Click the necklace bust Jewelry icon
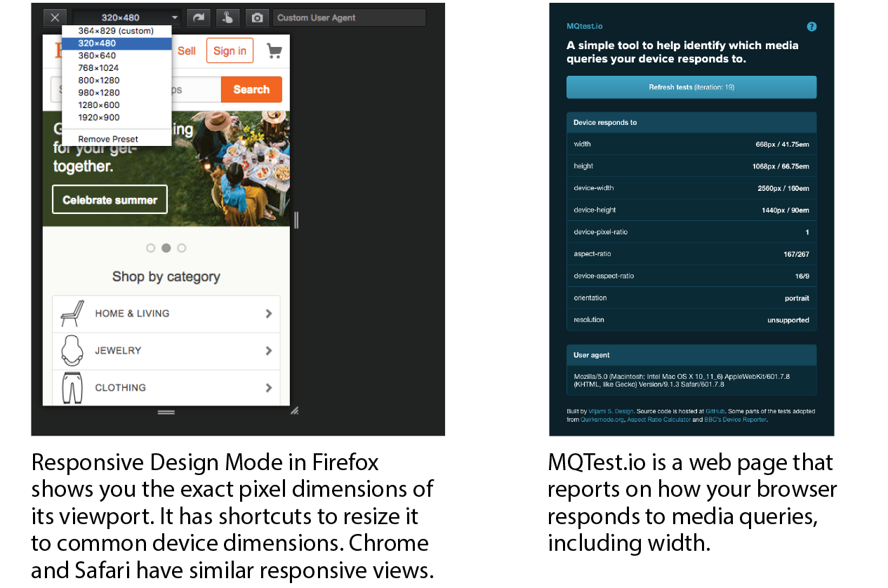The image size is (888, 588). (x=72, y=351)
